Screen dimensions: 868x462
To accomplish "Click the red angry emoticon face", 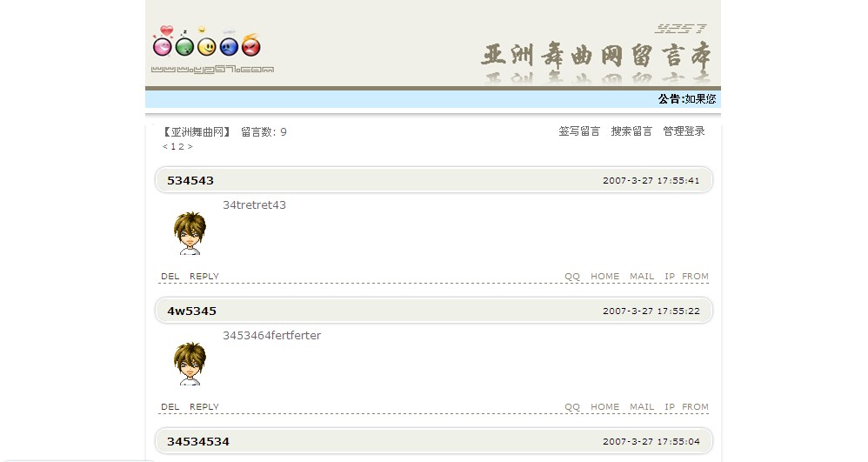I will (x=250, y=44).
